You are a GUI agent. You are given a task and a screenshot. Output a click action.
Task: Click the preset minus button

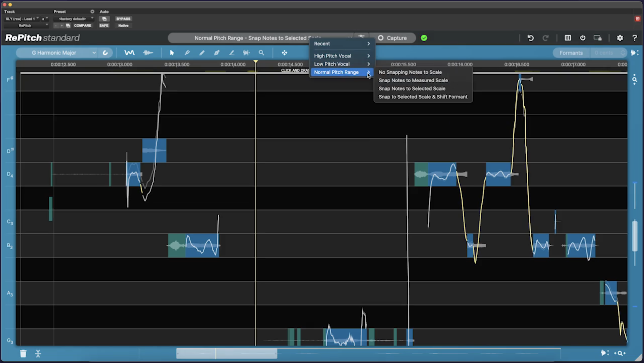56,25
